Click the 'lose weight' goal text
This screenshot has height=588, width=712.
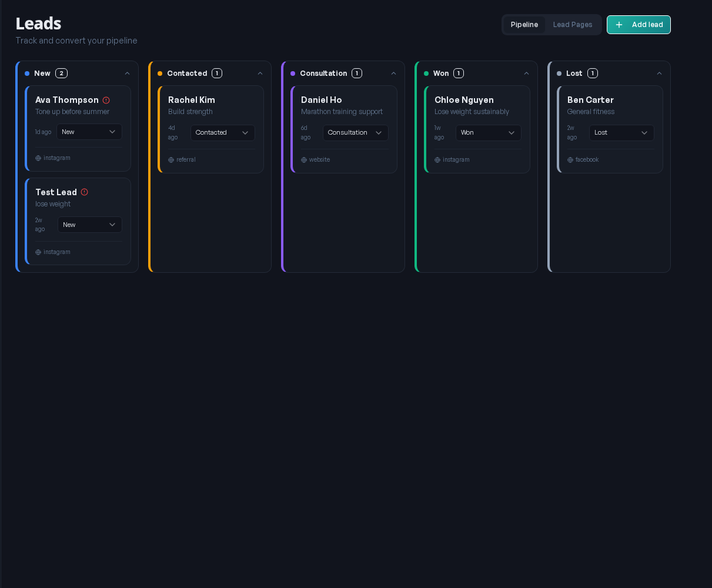(53, 204)
